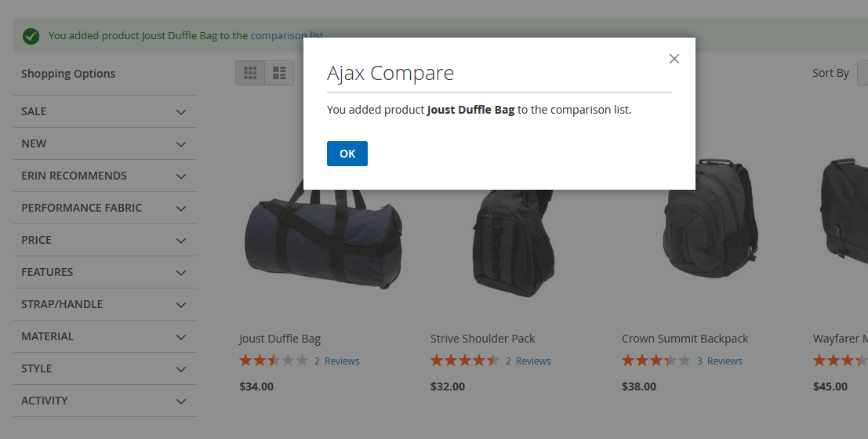The width and height of the screenshot is (868, 439).
Task: Open the PERFORMANCE FABRIC filter
Action: (181, 209)
